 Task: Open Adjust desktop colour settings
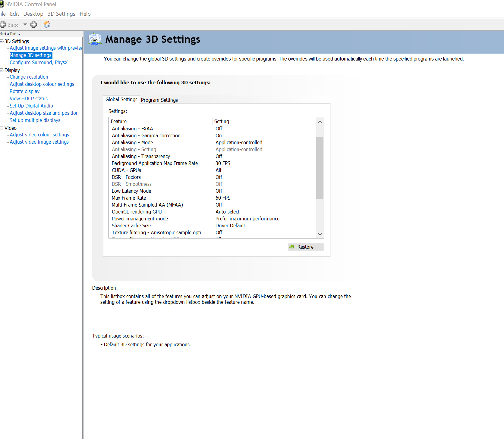42,84
